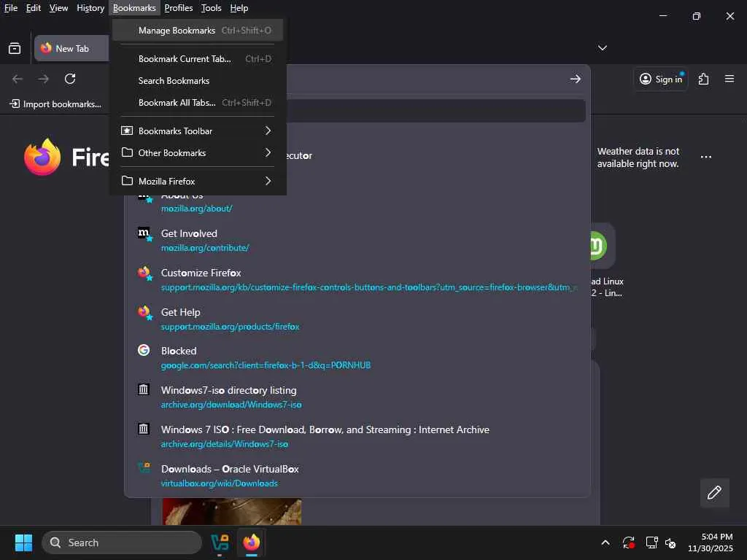Open the VS taskbar application icon
Viewport: 747px width, 560px height.
pyautogui.click(x=220, y=542)
